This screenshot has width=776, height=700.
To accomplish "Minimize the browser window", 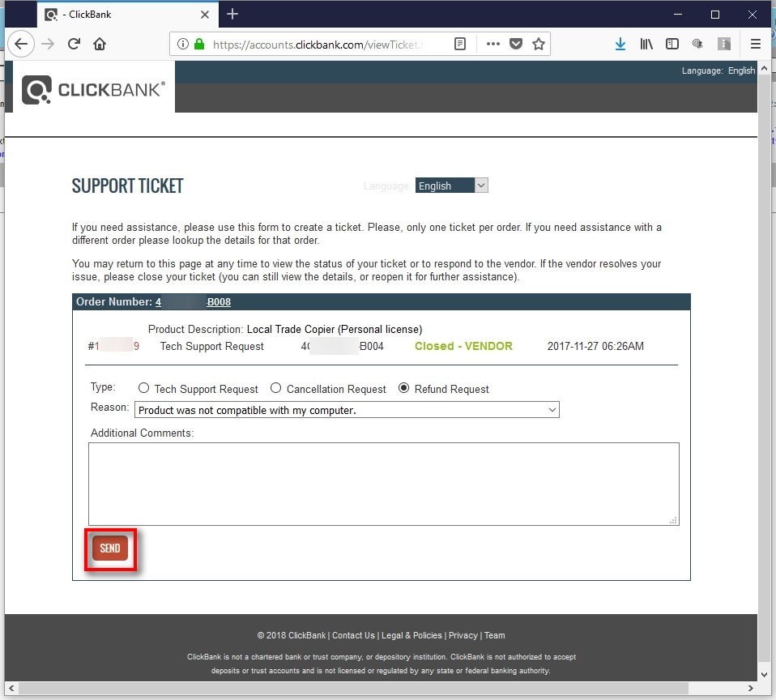I will coord(678,15).
